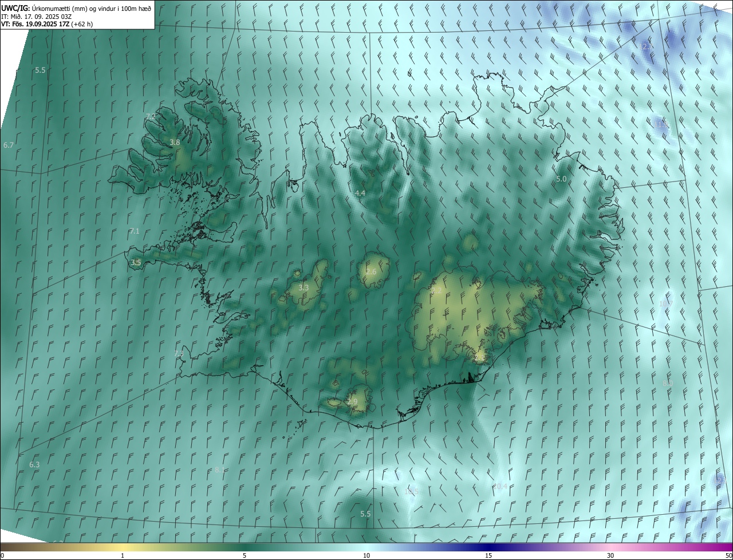Click the 6.7 value label at the west edge
This screenshot has height=560, width=733.
coord(8,145)
